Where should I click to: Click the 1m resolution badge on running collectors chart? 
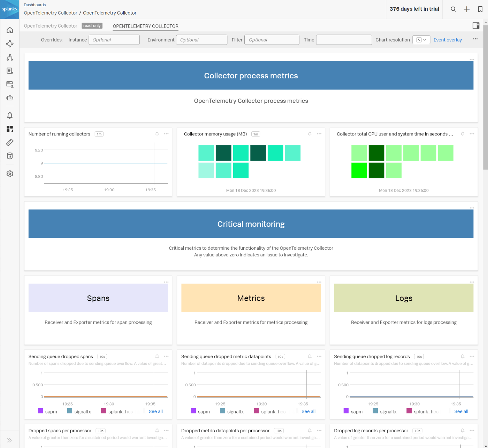(99, 134)
